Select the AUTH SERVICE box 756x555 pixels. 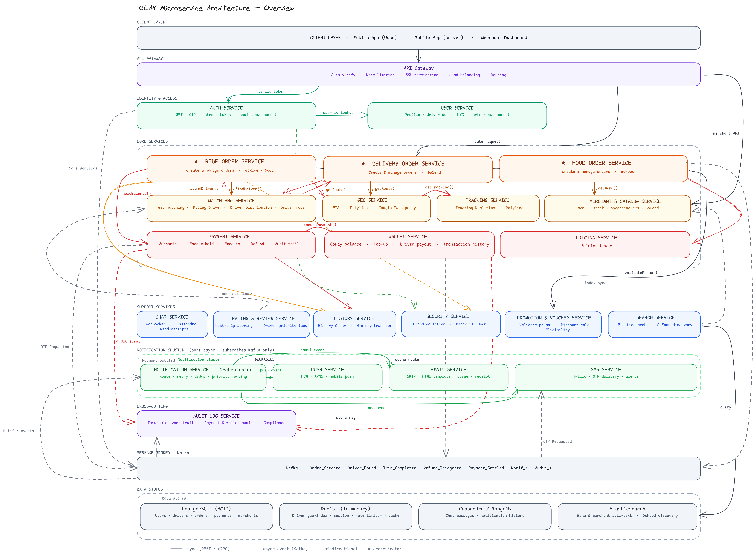click(226, 116)
